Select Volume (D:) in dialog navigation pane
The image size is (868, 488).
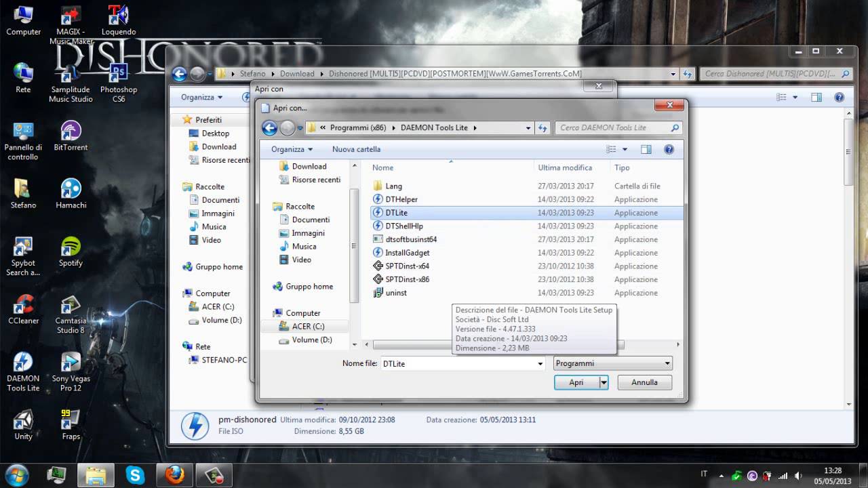312,340
